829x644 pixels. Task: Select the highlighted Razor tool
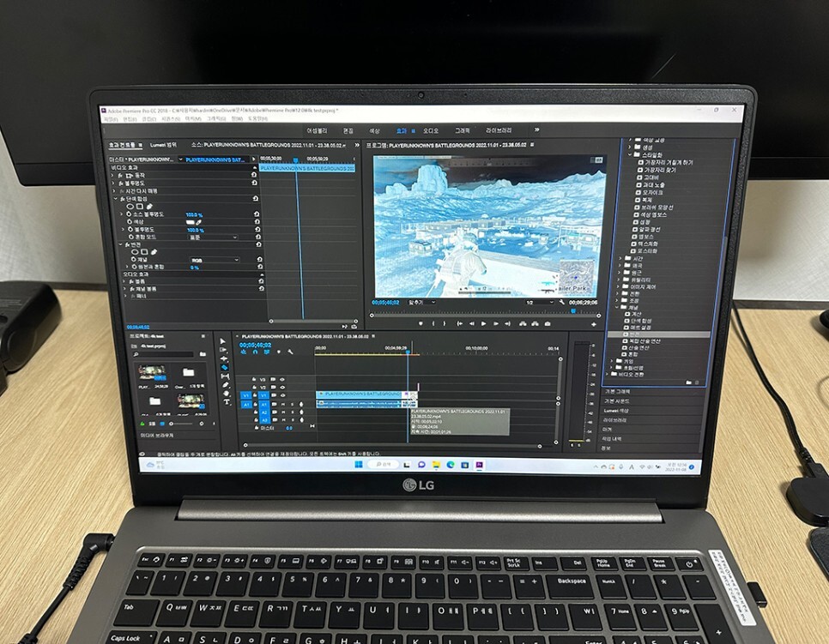[x=224, y=367]
